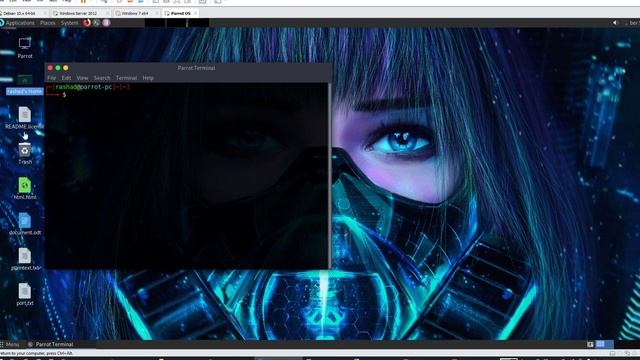Open the Terminal menu in menu bar
The image size is (640, 360).
126,78
